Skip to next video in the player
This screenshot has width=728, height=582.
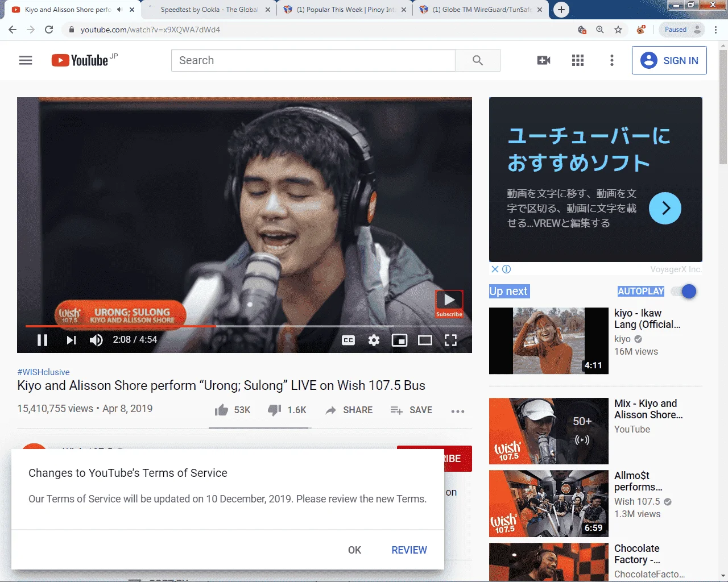pyautogui.click(x=71, y=340)
